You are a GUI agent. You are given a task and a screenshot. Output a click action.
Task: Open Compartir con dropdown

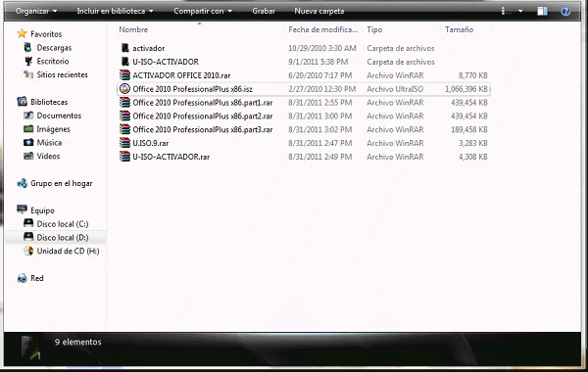pyautogui.click(x=203, y=11)
